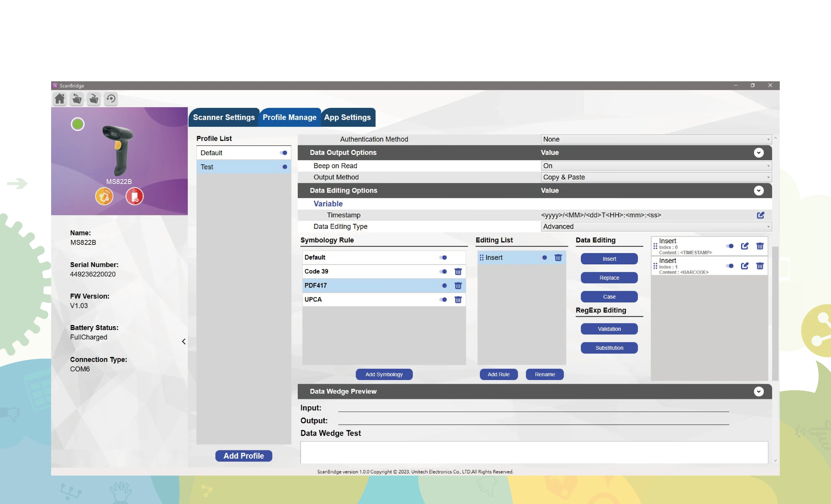Click the Home toolbar icon
Viewport: 831px width, 504px height.
point(60,99)
